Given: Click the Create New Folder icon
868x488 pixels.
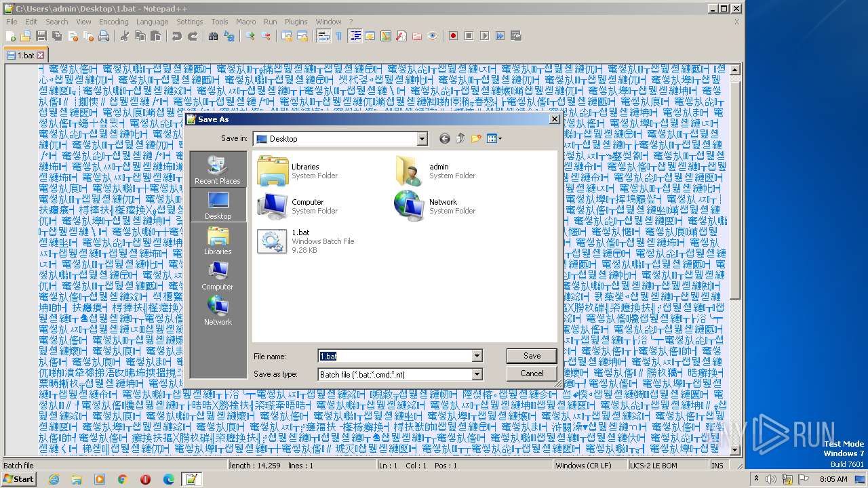Looking at the screenshot, I should 476,138.
